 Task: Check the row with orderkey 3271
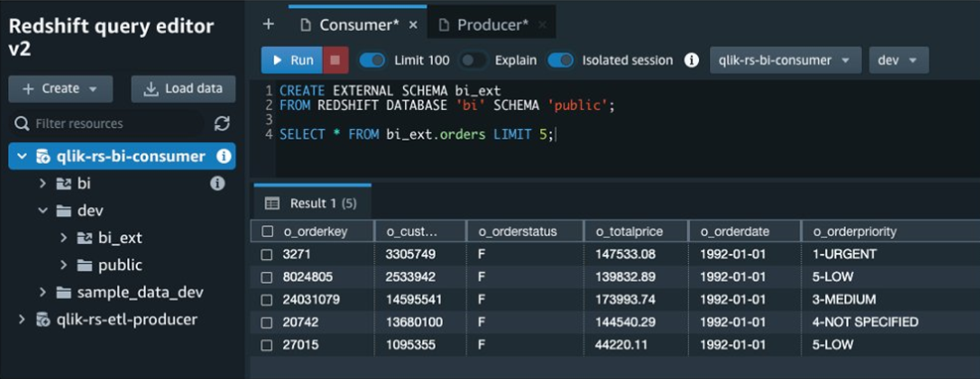tap(267, 254)
